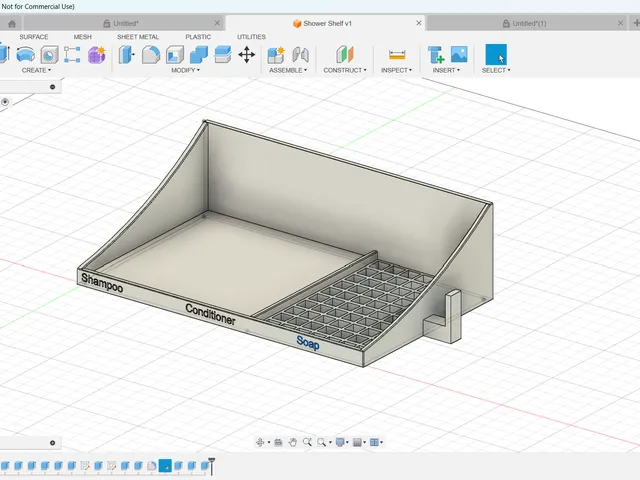The height and width of the screenshot is (480, 640).
Task: Select the Fillet tool icon
Action: (x=151, y=54)
